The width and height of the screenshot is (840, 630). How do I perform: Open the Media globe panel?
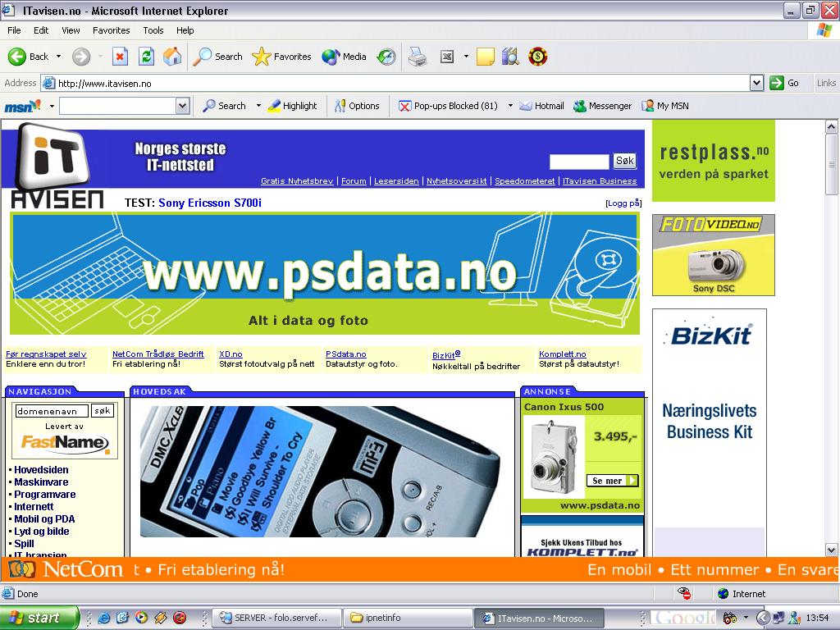(344, 57)
